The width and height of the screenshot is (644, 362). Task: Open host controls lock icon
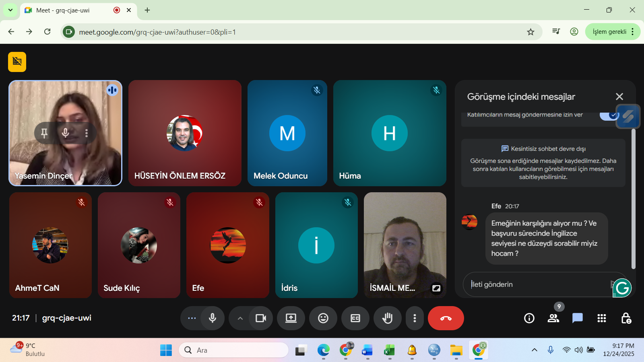point(626,318)
